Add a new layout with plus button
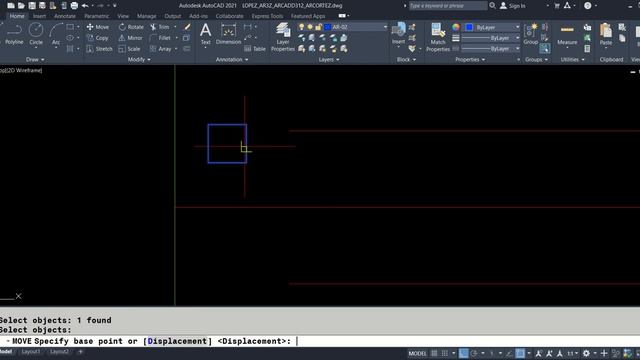640x360 pixels. tap(80, 352)
